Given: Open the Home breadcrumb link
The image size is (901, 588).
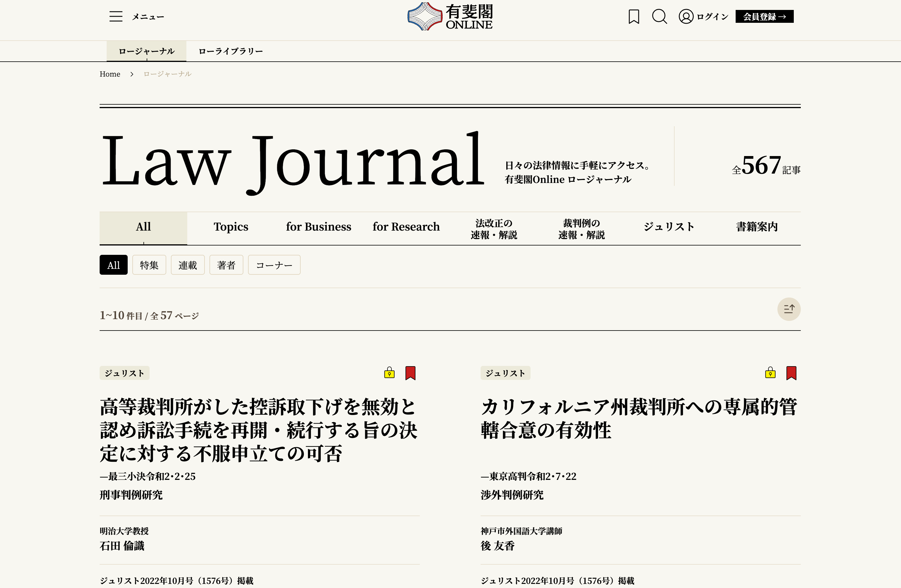Looking at the screenshot, I should tap(110, 74).
